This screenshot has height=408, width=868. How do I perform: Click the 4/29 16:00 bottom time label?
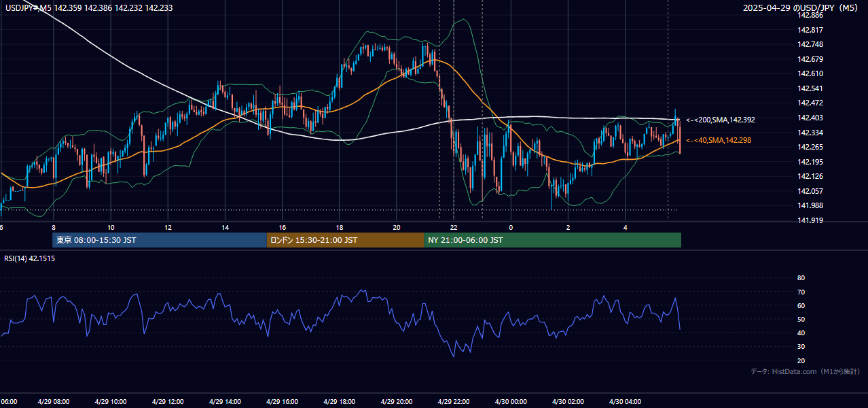point(282,402)
